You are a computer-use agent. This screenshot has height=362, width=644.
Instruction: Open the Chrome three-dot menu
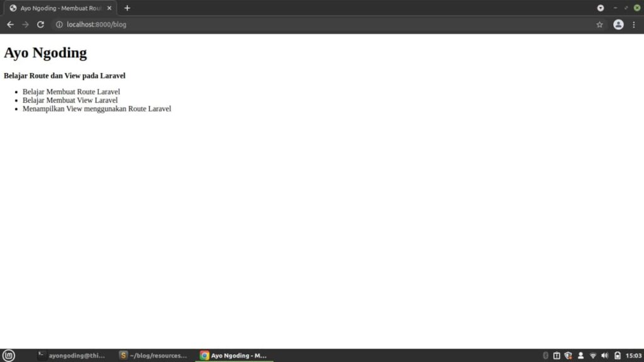(x=634, y=25)
